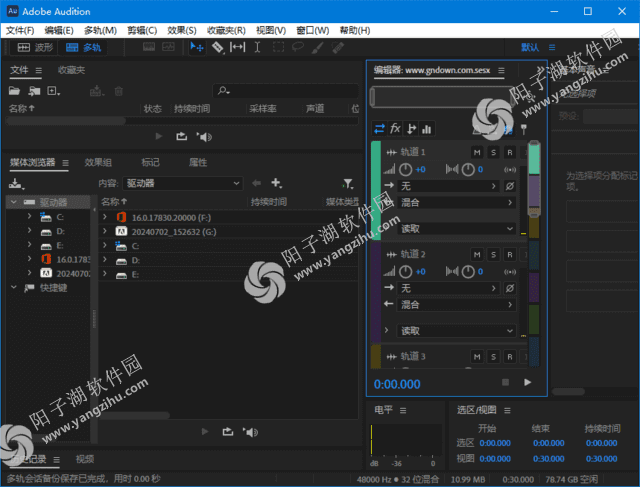This screenshot has width=640, height=487.
Task: Open the 效果组 tab
Action: [98, 162]
